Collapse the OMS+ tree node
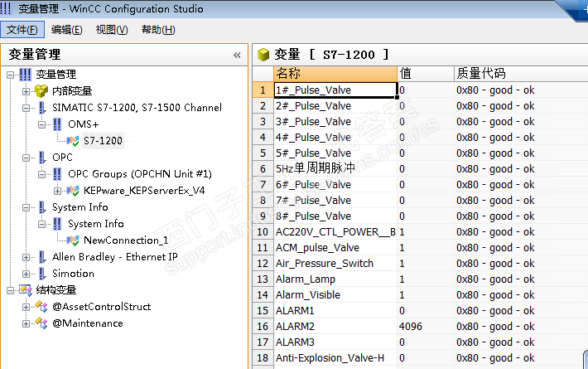This screenshot has height=369, width=588. (41, 124)
